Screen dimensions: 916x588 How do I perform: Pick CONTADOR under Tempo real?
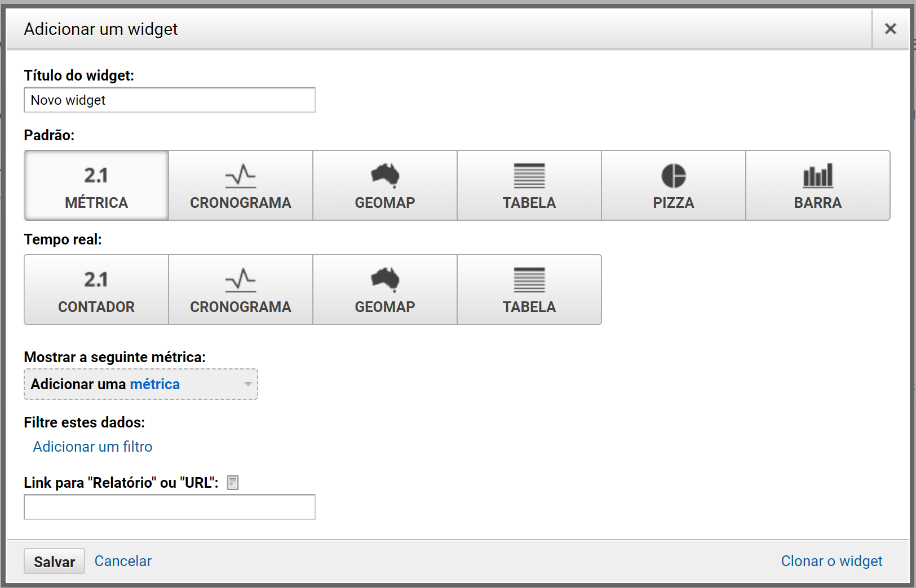click(x=96, y=289)
